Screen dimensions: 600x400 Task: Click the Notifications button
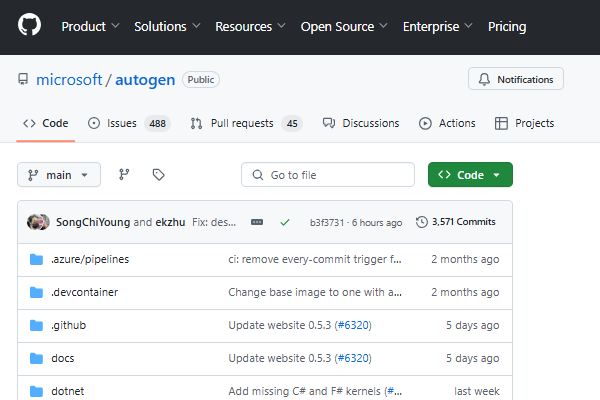pos(515,79)
